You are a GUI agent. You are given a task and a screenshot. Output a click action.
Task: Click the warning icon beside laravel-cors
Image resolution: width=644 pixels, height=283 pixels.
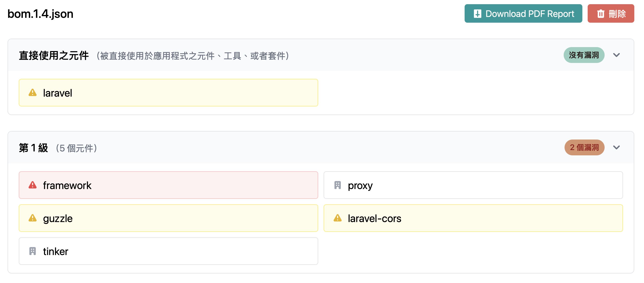coord(337,218)
